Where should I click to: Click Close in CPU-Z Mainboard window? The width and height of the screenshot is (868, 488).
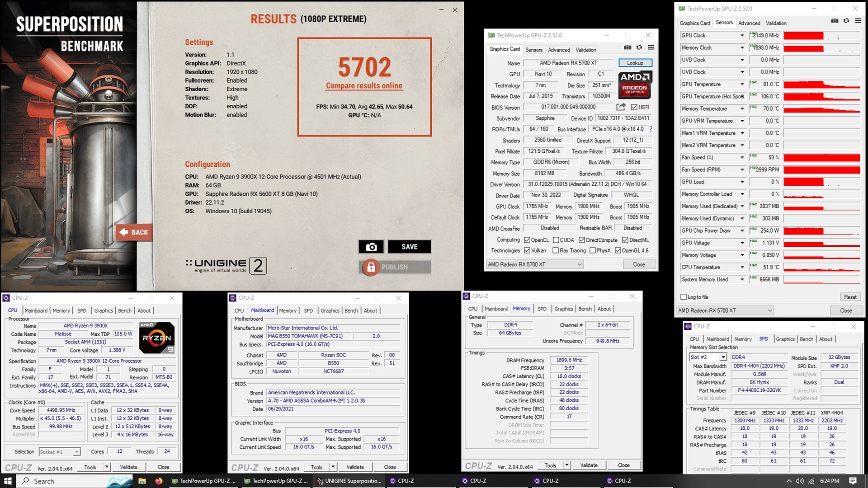[x=390, y=467]
